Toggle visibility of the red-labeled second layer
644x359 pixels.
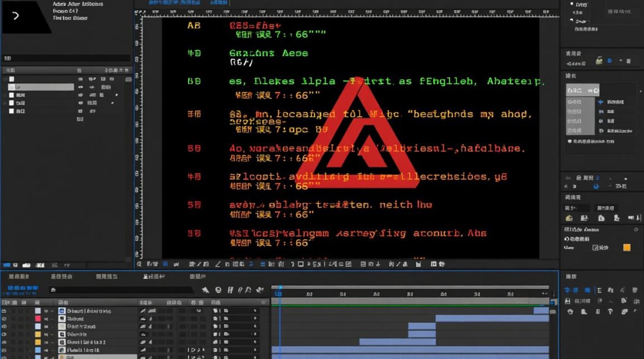tap(5, 318)
